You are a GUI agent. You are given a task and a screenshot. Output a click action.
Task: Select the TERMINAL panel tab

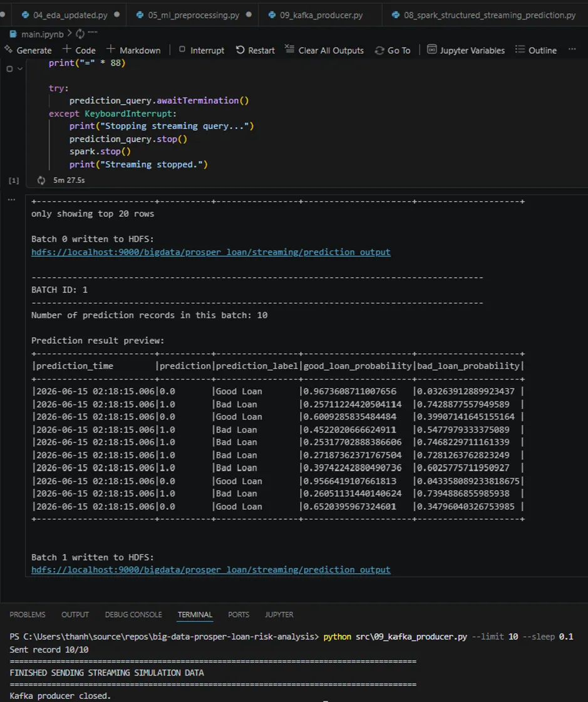pyautogui.click(x=195, y=614)
